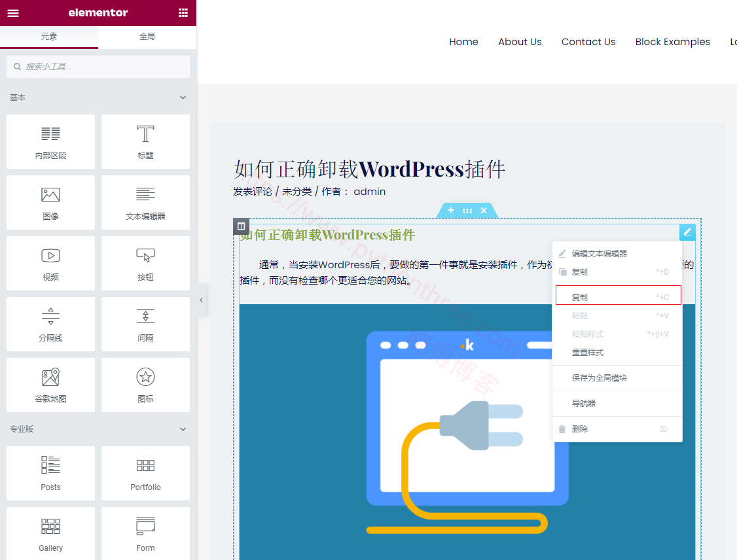Select the 间隔 spacer widget

(146, 324)
